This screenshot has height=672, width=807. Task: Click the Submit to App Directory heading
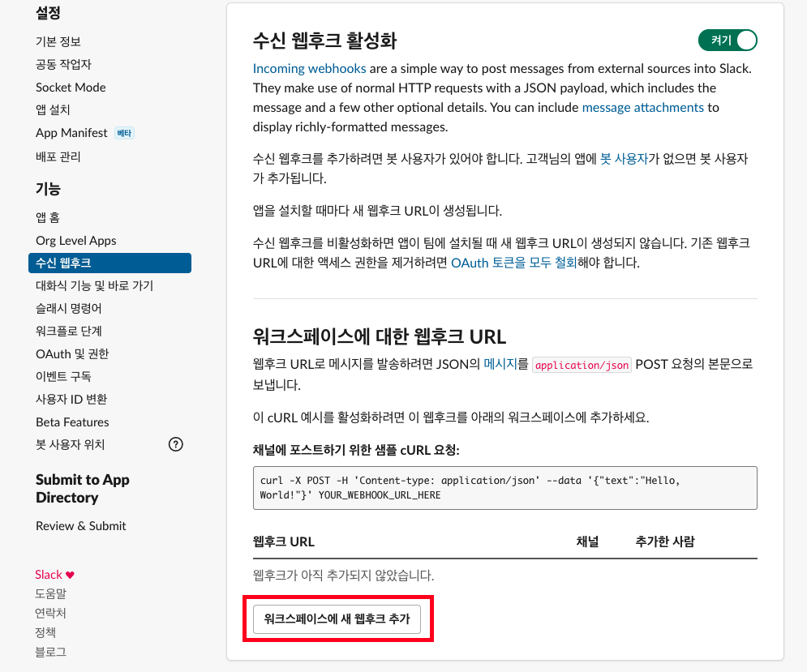83,488
